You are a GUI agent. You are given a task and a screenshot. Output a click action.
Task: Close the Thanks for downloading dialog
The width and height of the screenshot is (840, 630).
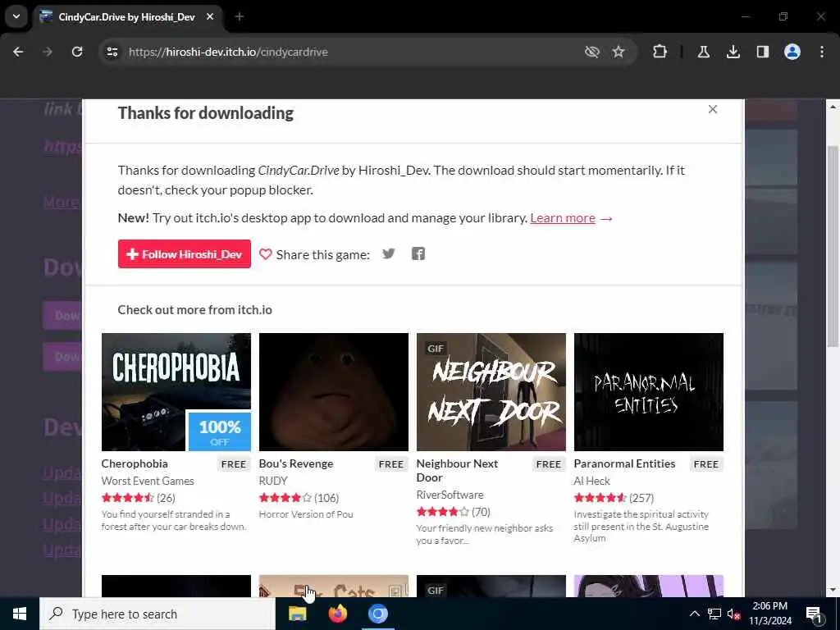[x=713, y=109]
